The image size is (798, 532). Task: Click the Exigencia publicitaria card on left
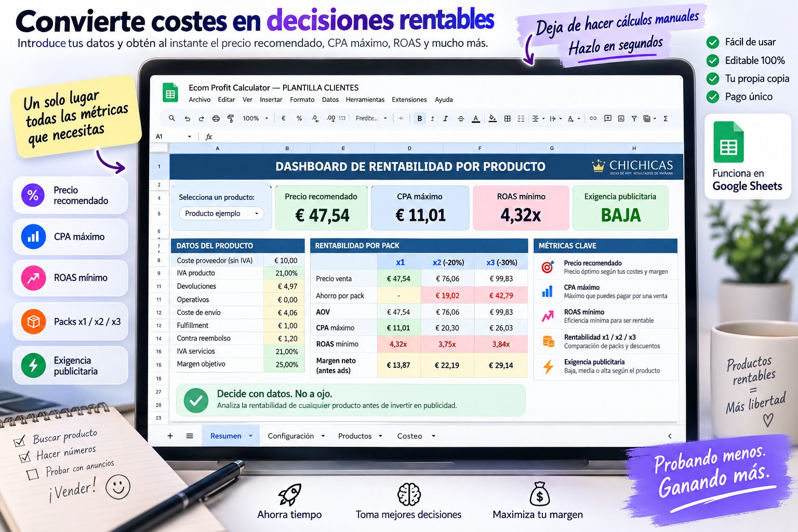tap(70, 366)
